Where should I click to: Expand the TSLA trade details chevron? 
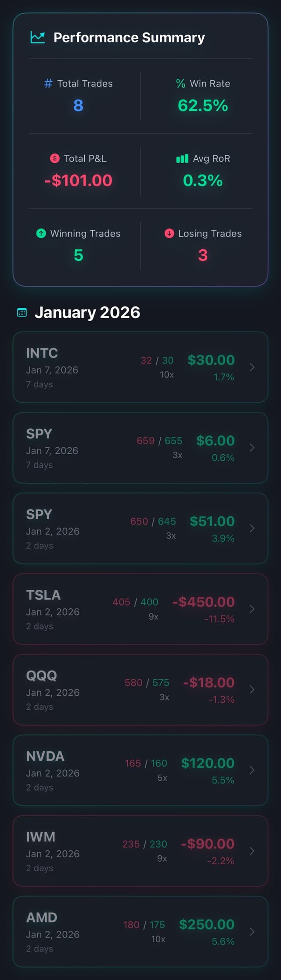pyautogui.click(x=252, y=609)
